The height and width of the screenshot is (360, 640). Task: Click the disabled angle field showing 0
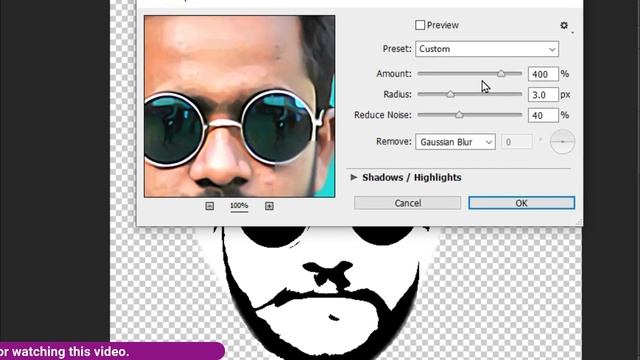517,142
